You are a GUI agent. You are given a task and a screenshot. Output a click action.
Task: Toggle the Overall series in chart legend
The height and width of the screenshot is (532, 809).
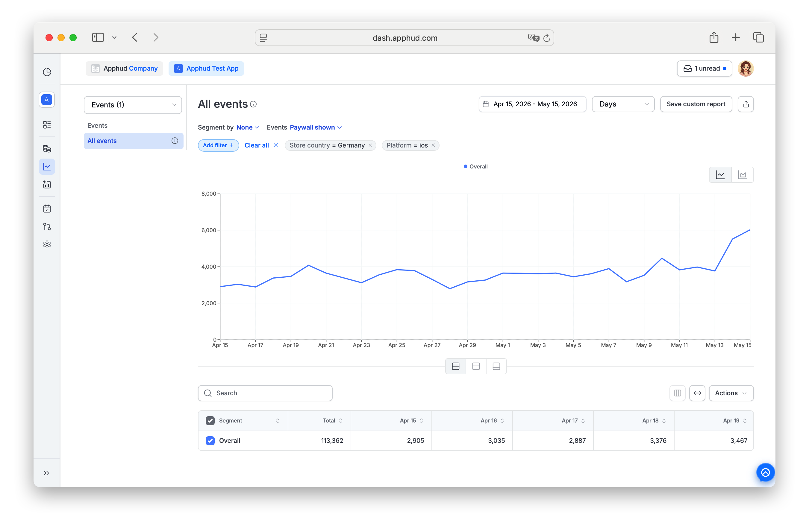pyautogui.click(x=475, y=166)
